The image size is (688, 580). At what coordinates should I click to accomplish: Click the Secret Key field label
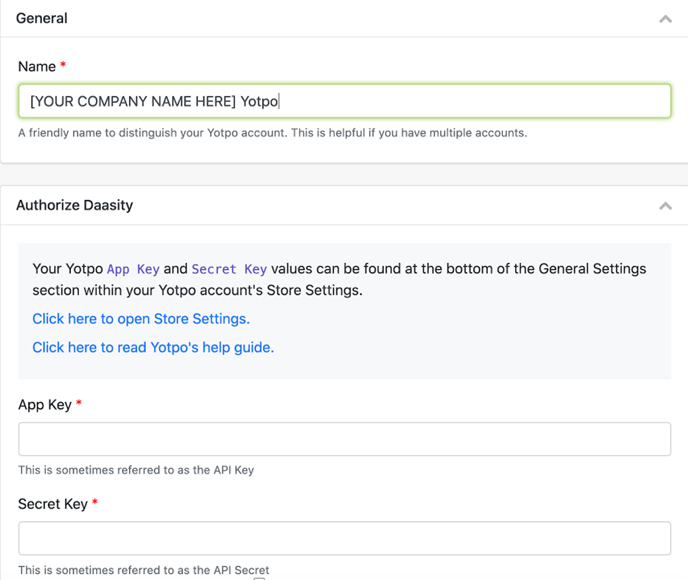click(53, 504)
